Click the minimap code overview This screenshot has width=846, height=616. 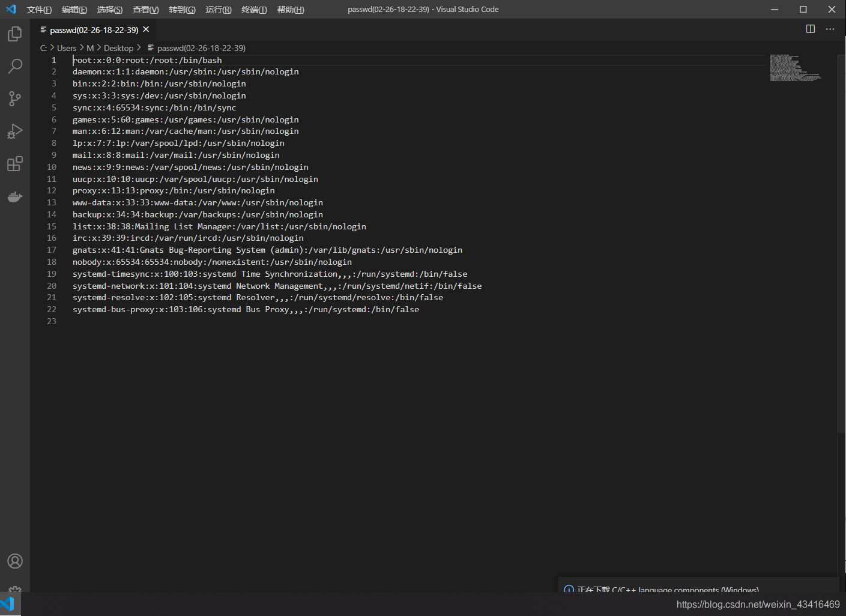(x=796, y=68)
